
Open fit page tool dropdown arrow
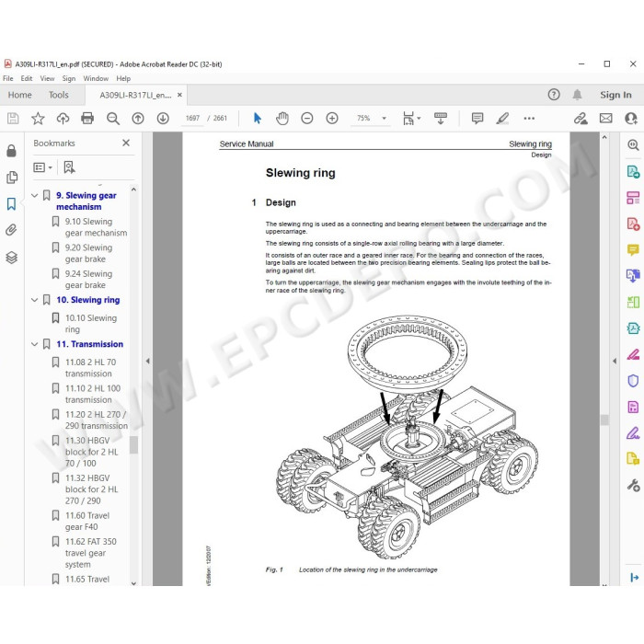419,119
